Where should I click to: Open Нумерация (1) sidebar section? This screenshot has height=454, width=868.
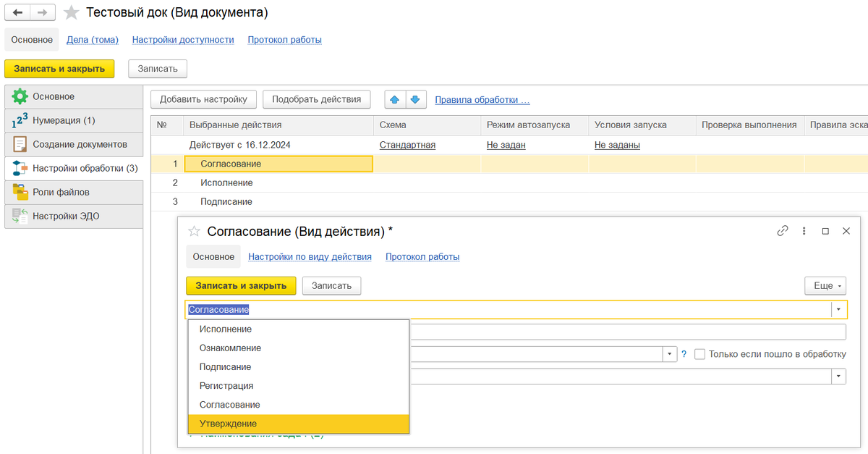[74, 120]
